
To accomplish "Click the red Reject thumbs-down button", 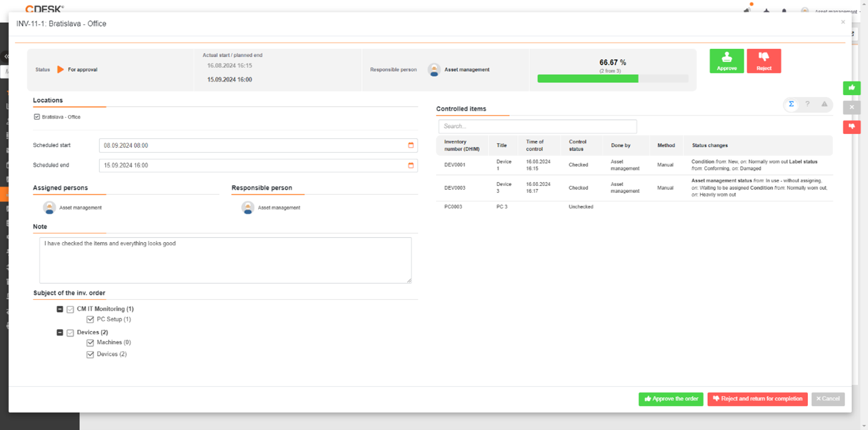I will (x=764, y=61).
